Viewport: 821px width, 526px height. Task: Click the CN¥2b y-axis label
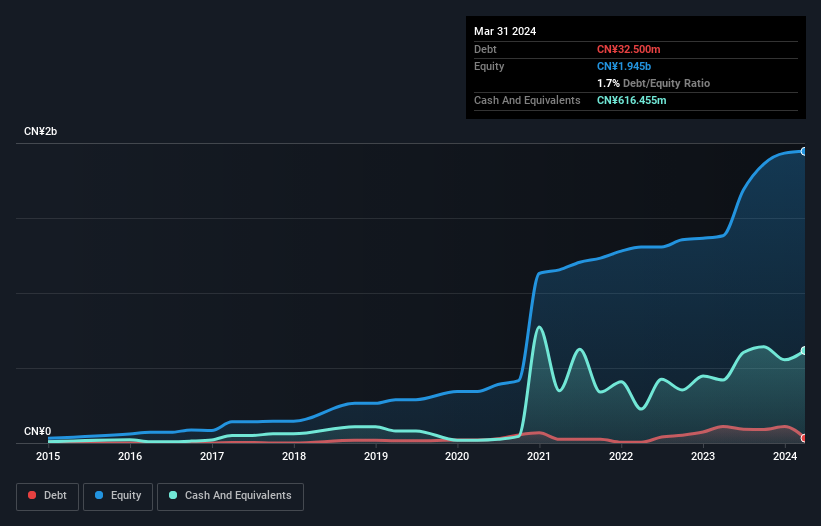(x=41, y=131)
